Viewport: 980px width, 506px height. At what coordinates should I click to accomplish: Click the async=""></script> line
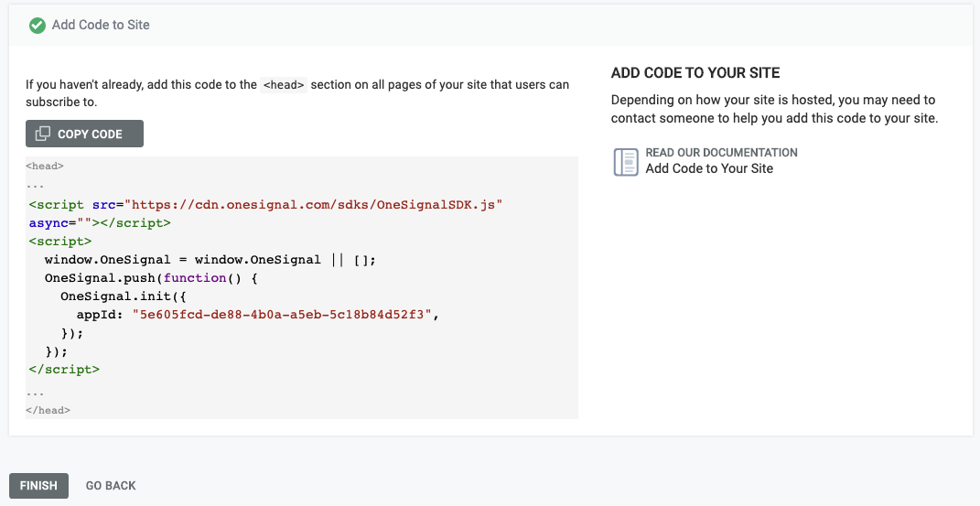coord(100,223)
